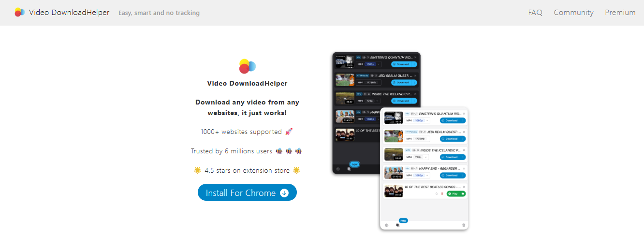Click folder icon inside the green Play button
Screen dimensions: 644x238
pos(463,193)
